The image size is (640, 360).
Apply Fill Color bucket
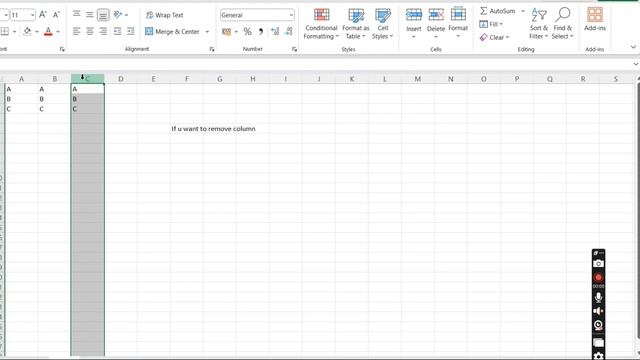coord(27,31)
